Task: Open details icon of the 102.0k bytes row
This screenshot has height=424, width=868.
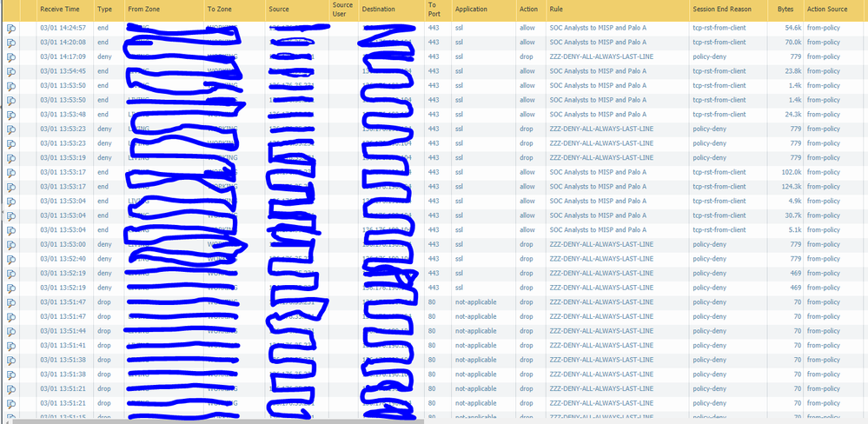Action: pos(11,172)
